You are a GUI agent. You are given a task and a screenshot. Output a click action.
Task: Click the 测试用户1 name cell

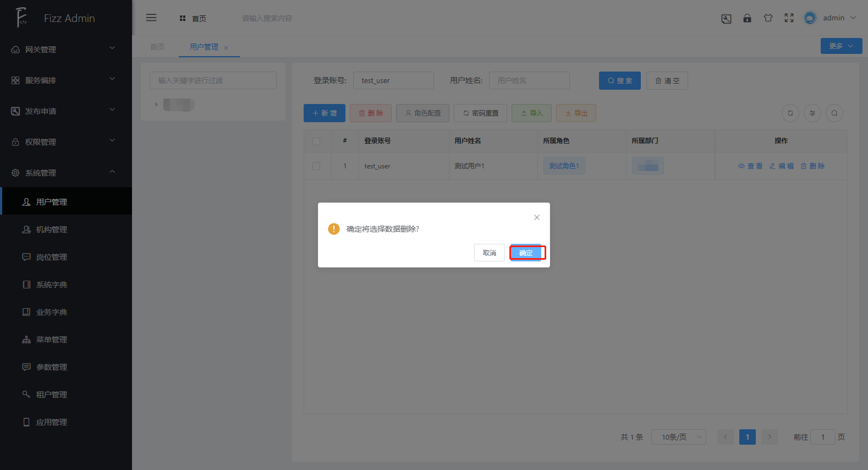tap(469, 166)
